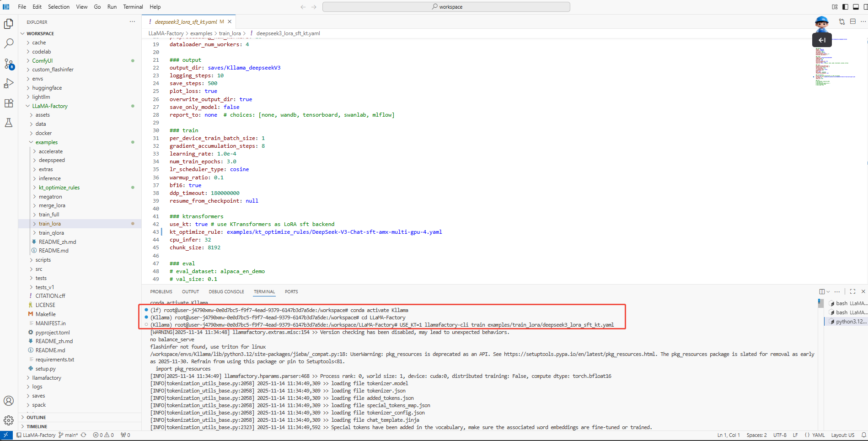Click the Accounts icon in activity bar
This screenshot has height=441, width=868.
pos(9,401)
